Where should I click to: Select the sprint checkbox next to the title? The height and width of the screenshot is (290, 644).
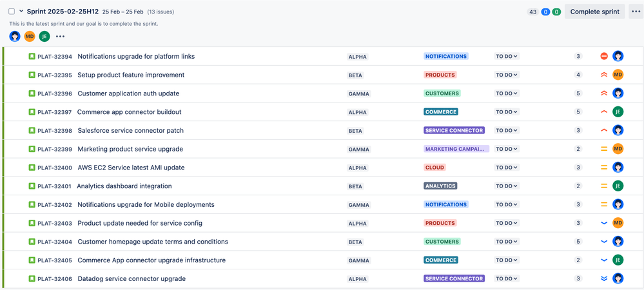12,12
